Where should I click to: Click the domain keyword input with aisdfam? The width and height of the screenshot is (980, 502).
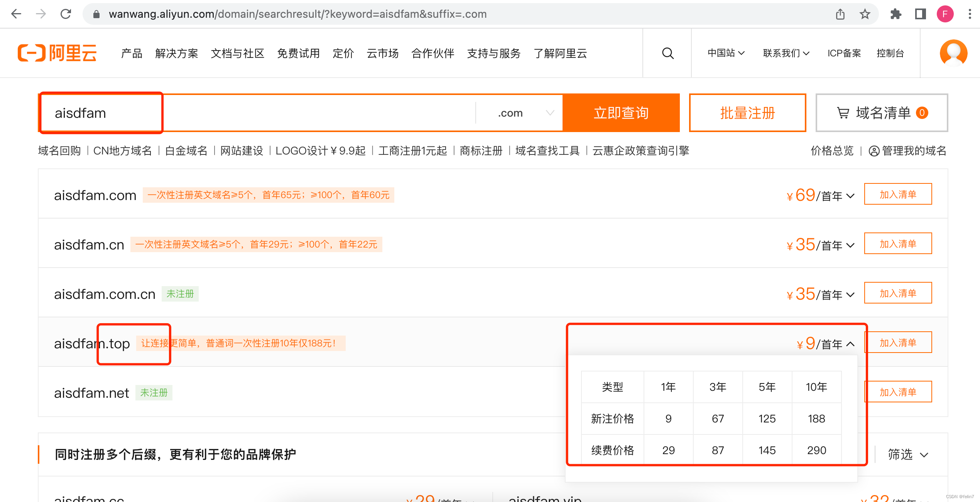[258, 113]
